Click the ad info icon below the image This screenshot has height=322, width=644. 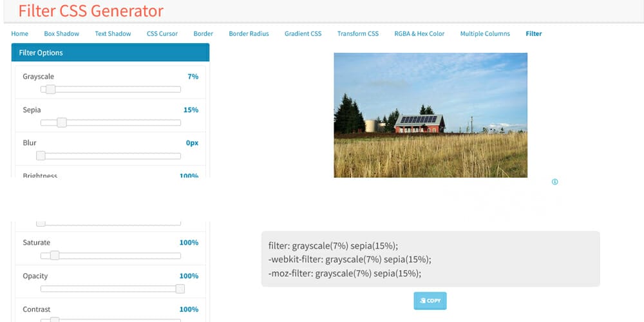[554, 182]
